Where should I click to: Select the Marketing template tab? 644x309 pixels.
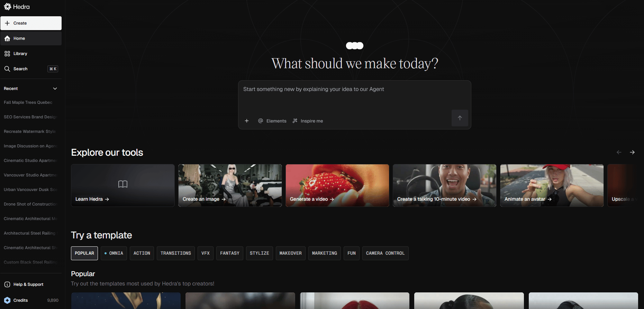pyautogui.click(x=325, y=253)
